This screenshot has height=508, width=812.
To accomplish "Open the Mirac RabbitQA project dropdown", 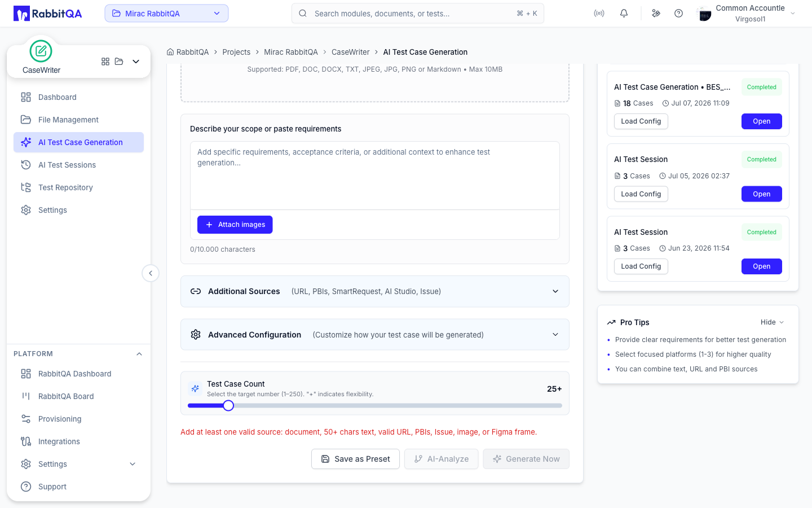I will click(166, 14).
